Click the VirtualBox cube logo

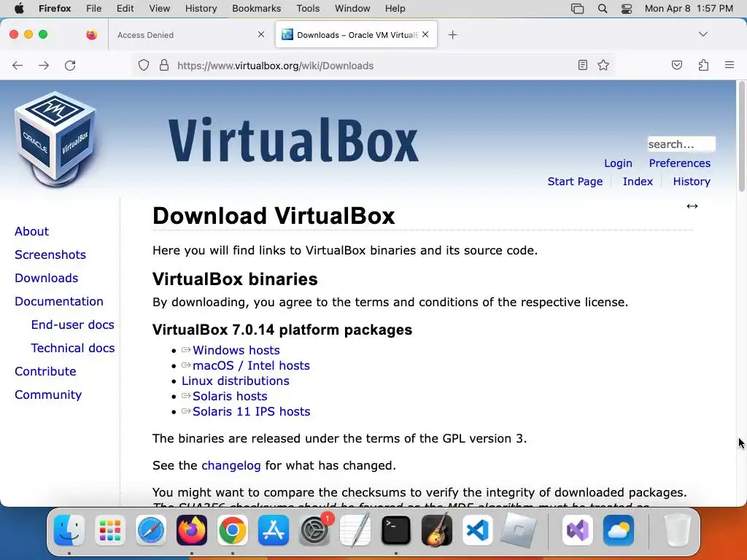tap(55, 138)
